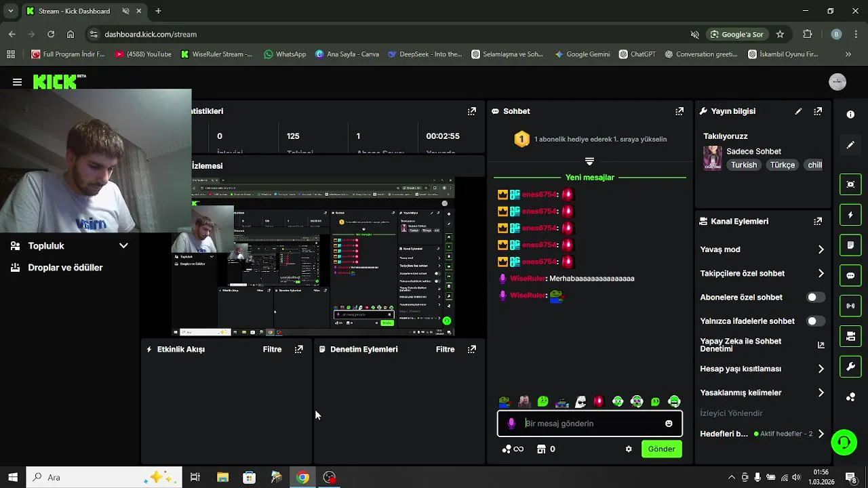Toggle the chat bubble icon in the right sidebar

850,276
